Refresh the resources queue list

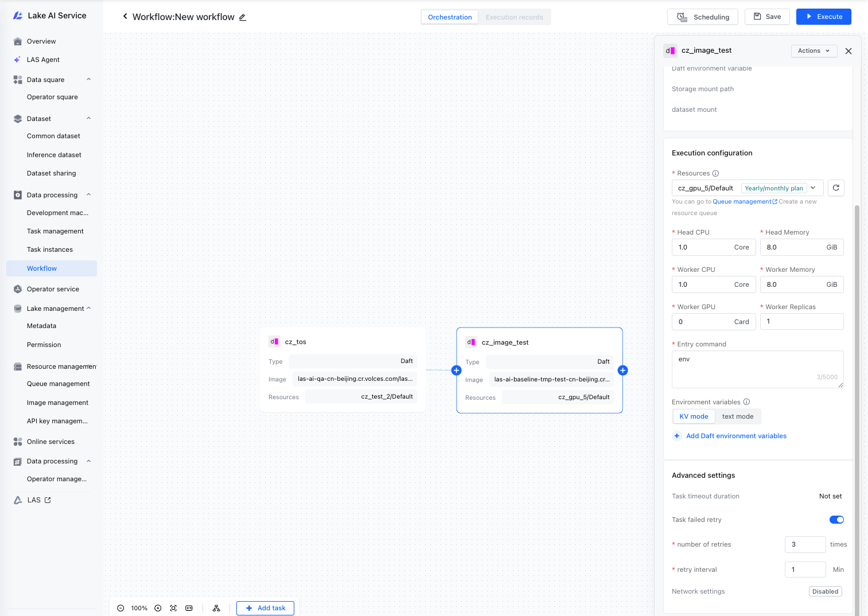point(836,188)
